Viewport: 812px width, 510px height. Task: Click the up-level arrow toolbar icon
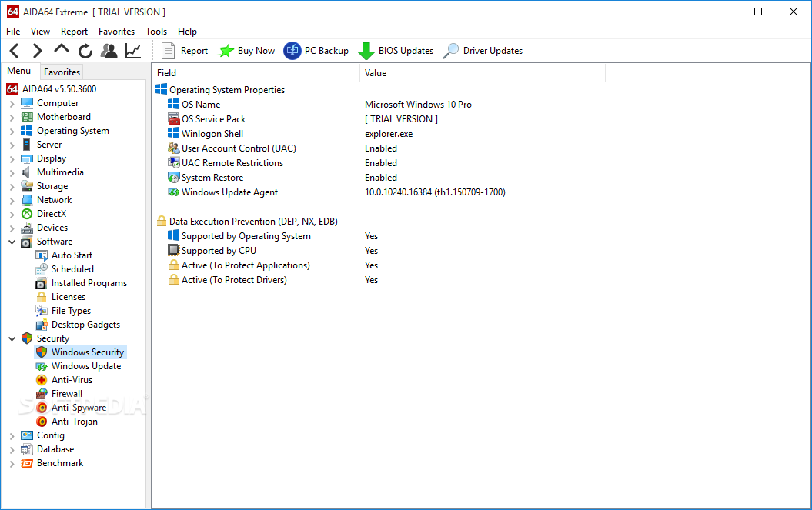(61, 50)
